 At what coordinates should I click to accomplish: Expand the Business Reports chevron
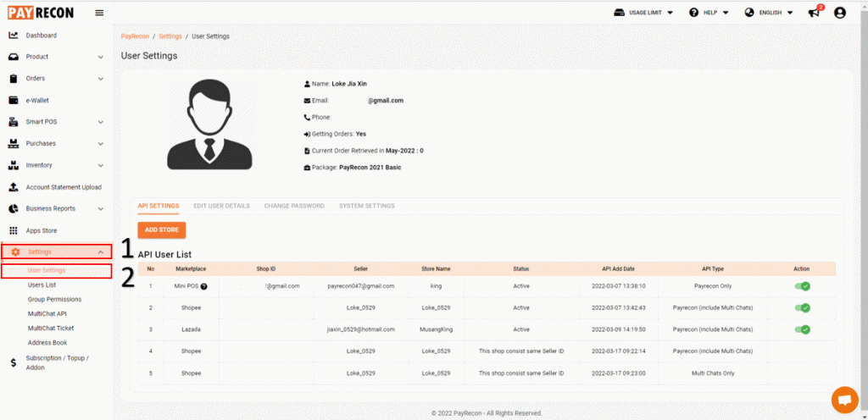[101, 209]
